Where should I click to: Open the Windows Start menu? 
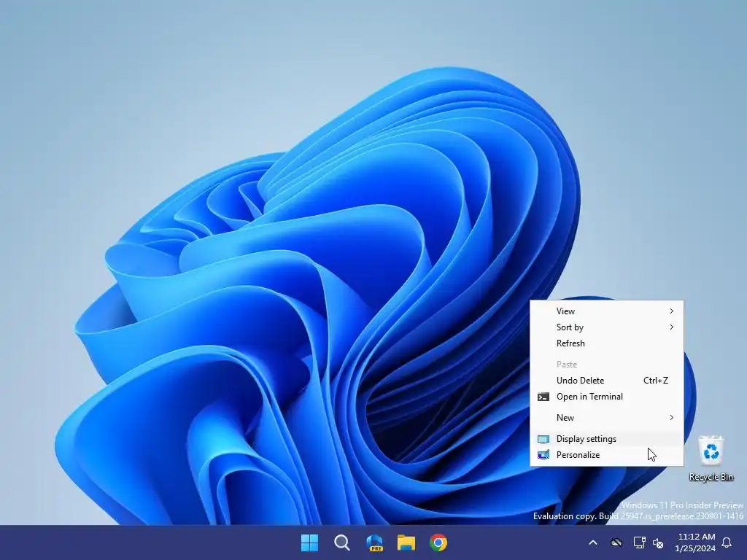[x=309, y=542]
